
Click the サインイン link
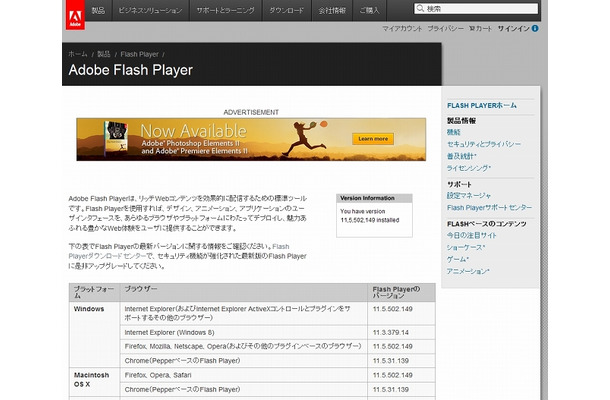click(514, 28)
